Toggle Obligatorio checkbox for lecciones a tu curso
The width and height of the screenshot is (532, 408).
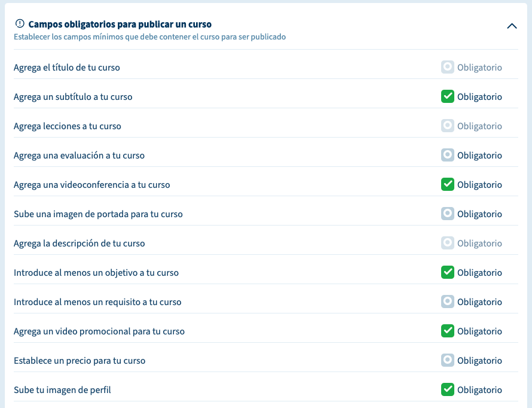pyautogui.click(x=448, y=126)
